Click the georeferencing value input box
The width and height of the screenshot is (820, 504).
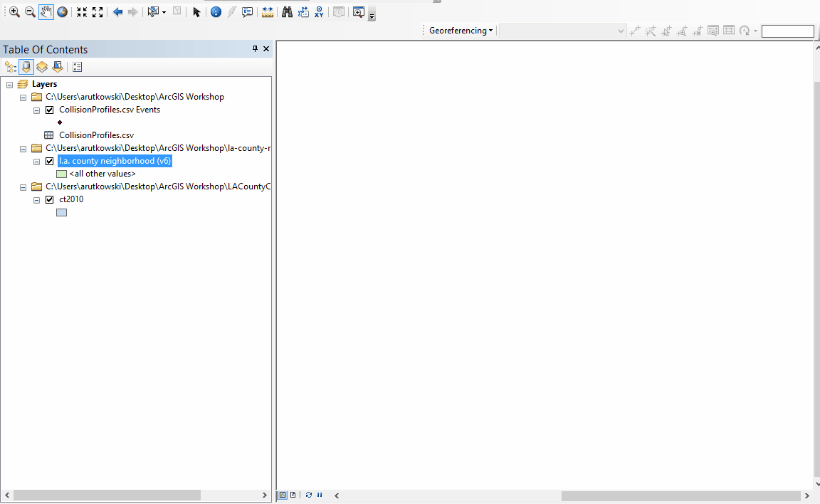click(x=787, y=31)
